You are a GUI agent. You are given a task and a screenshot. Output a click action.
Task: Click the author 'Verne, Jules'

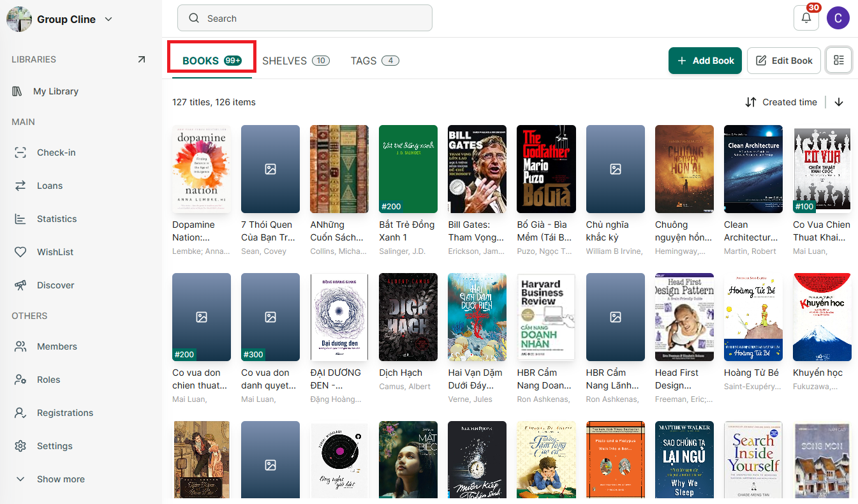[x=471, y=399]
